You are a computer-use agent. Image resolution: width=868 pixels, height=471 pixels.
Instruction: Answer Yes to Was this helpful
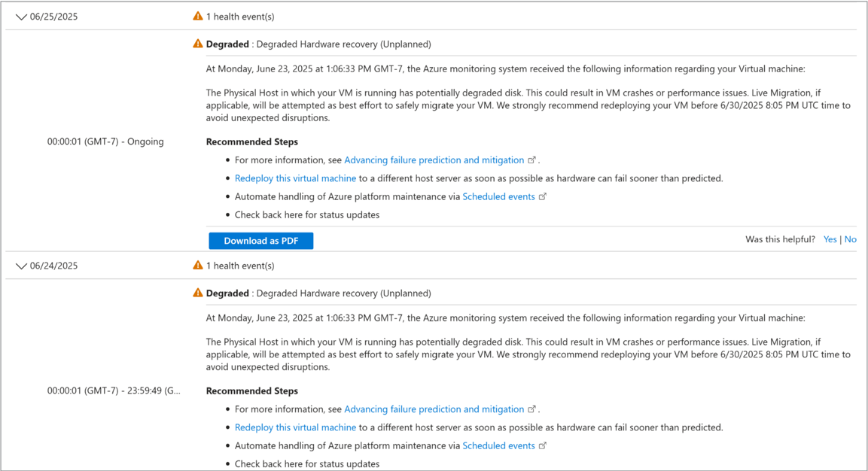pos(830,239)
